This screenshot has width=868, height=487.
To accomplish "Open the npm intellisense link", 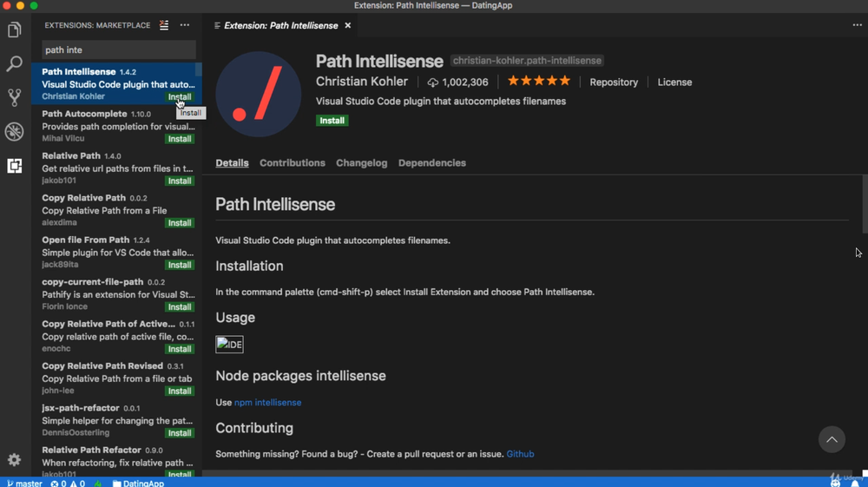I will click(x=267, y=403).
